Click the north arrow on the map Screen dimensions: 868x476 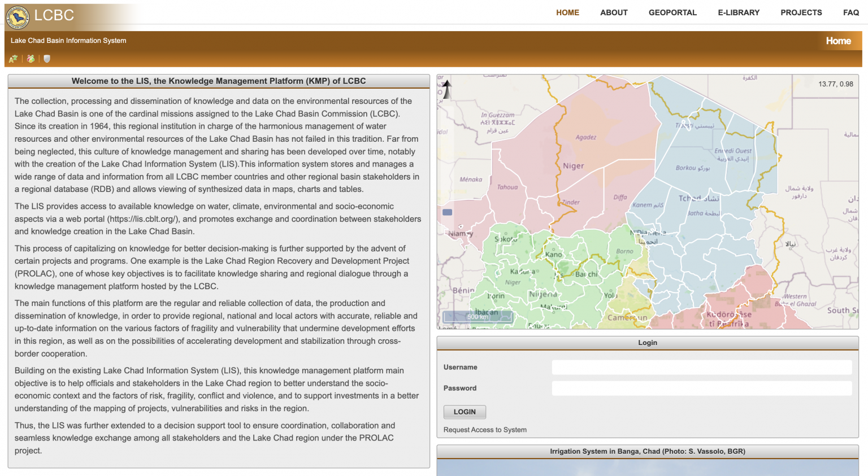pos(446,89)
